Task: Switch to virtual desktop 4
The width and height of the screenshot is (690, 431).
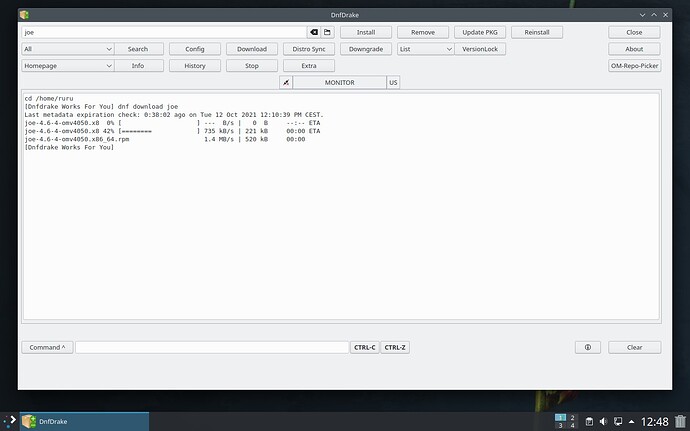Action: [x=572, y=426]
